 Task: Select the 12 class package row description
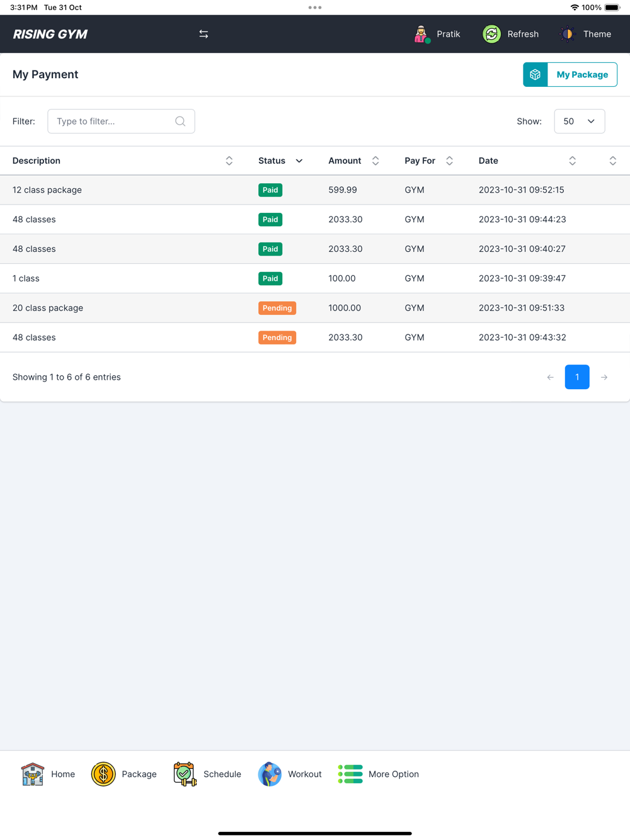click(x=47, y=190)
